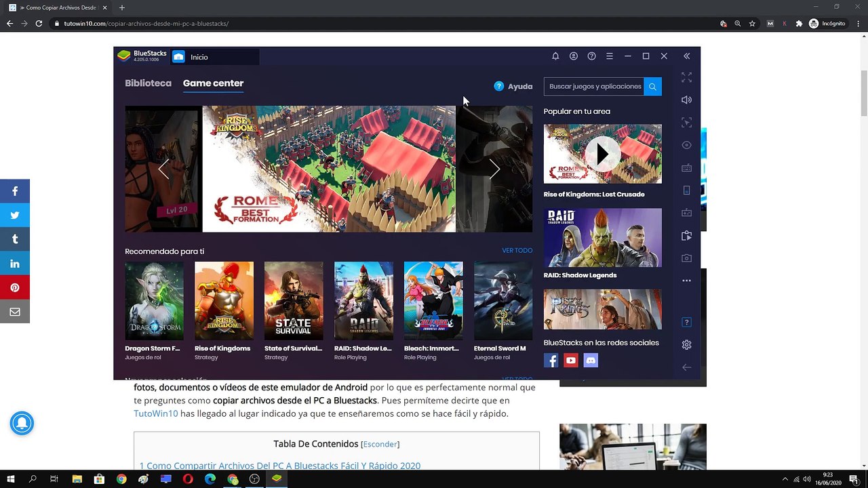Reload the page in Chrome

(39, 24)
